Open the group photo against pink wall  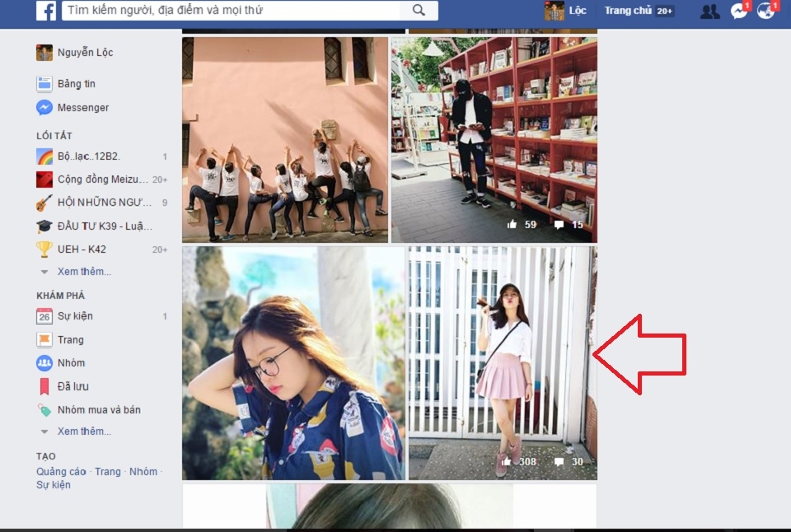pos(285,140)
